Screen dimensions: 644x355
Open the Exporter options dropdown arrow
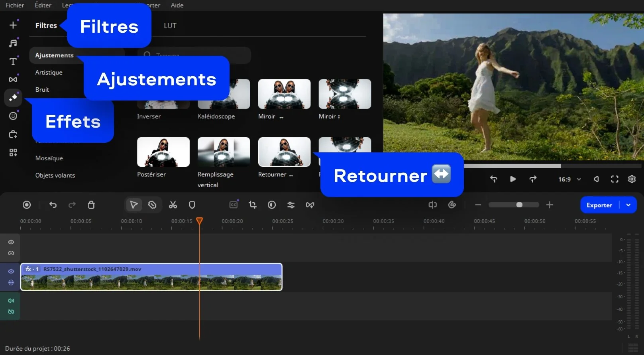pos(628,205)
